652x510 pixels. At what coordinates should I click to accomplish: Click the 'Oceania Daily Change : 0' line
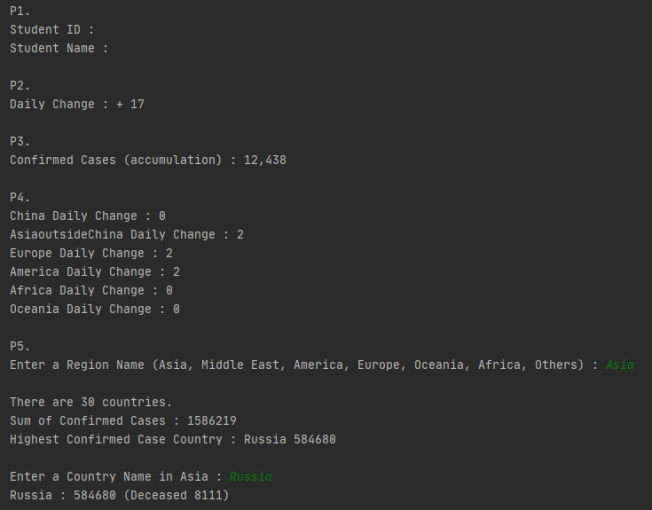coord(94,309)
